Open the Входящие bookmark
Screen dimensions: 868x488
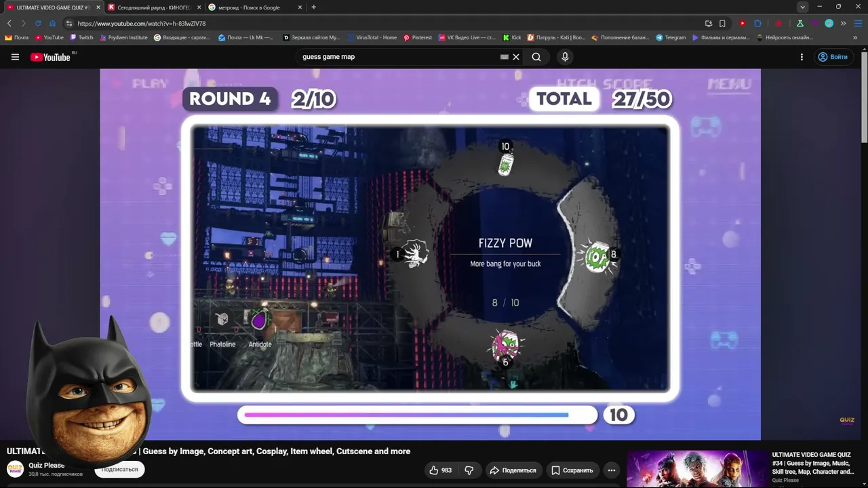pyautogui.click(x=182, y=37)
